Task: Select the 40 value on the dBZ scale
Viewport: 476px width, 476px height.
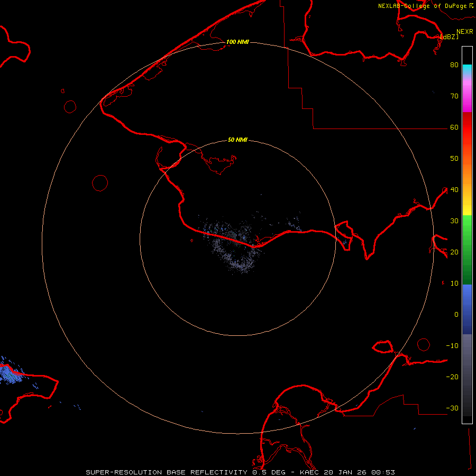Action: coord(454,189)
